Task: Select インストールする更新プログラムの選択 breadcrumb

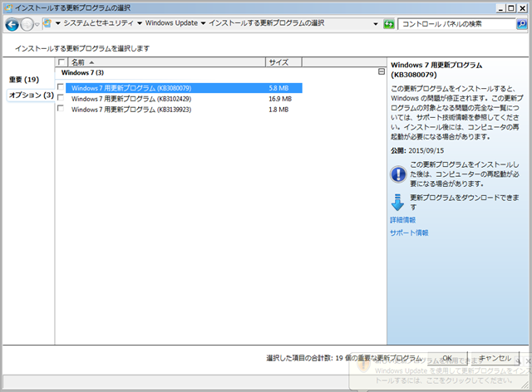Action: 267,23
